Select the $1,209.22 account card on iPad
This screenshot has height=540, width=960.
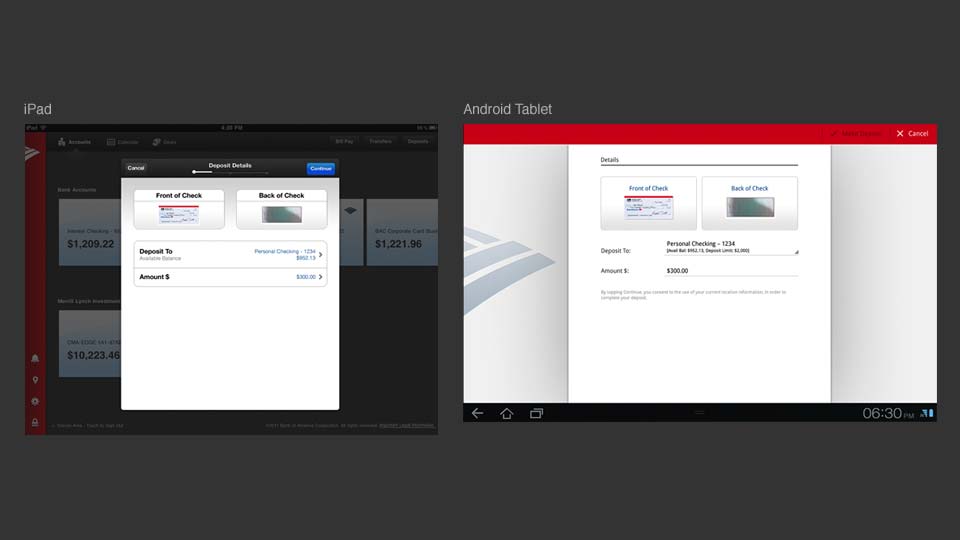[90, 232]
